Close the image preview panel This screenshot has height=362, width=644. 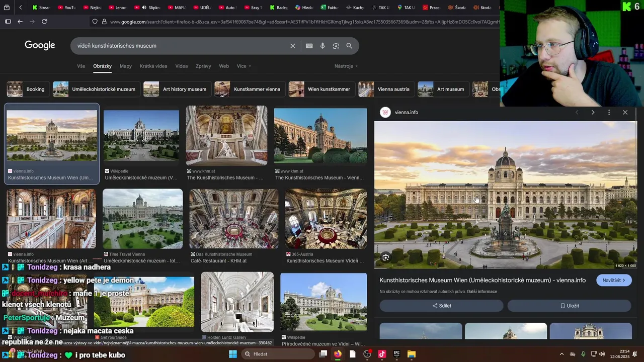(625, 113)
